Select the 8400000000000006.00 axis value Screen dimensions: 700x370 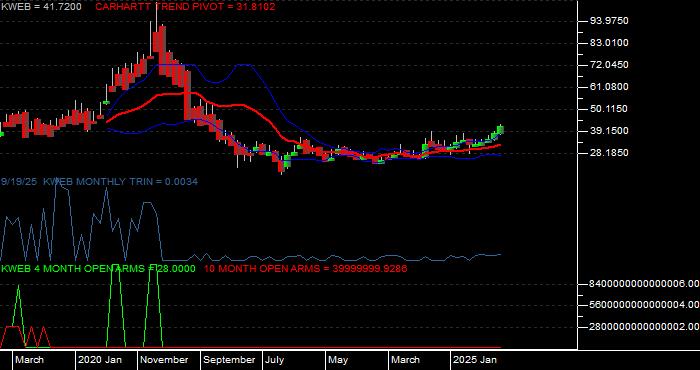[x=644, y=284]
